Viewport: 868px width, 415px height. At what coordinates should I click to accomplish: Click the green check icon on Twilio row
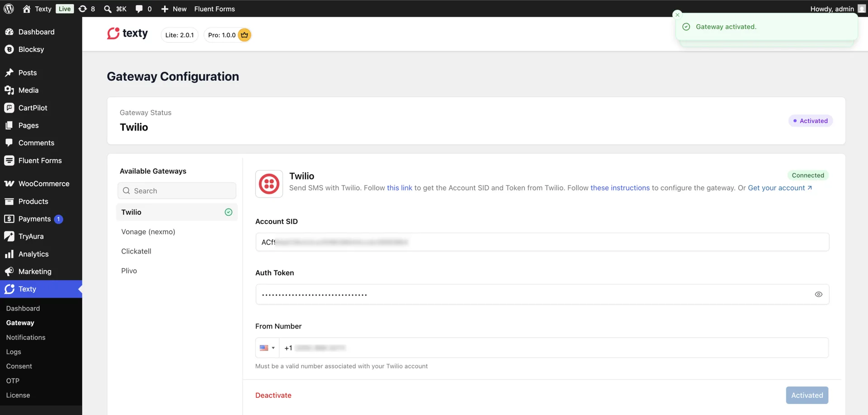(x=228, y=212)
